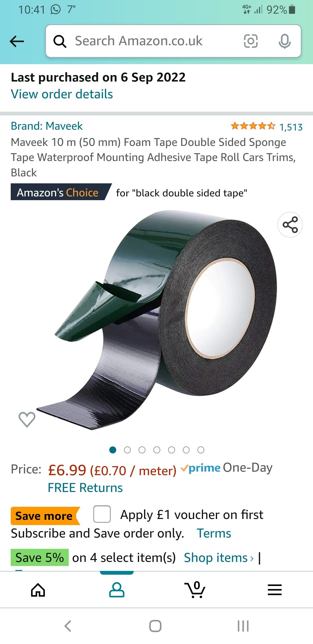Open Shop items chevron link

(219, 557)
